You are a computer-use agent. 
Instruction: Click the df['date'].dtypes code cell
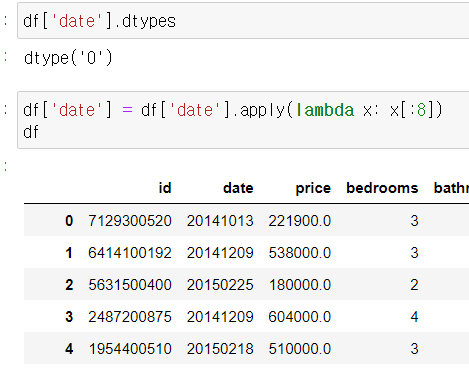[243, 21]
